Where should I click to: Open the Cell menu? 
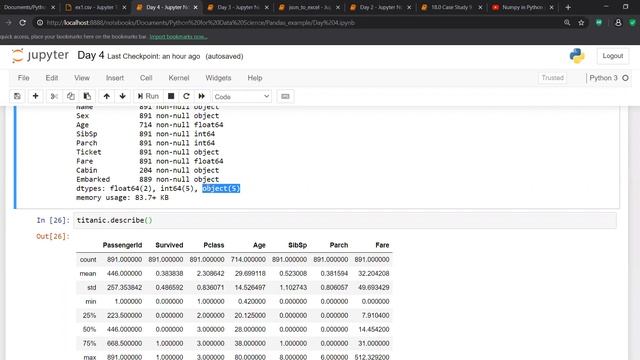click(x=146, y=78)
